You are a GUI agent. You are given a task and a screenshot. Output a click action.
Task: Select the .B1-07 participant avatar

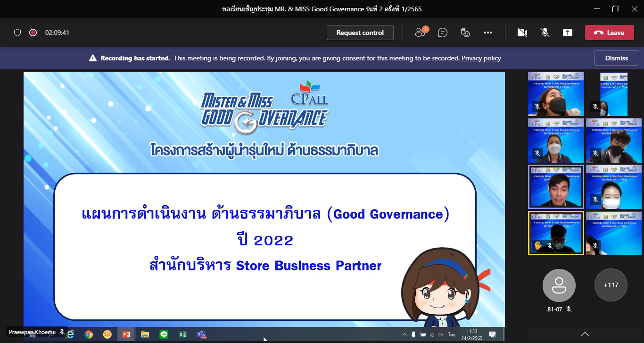pyautogui.click(x=559, y=285)
